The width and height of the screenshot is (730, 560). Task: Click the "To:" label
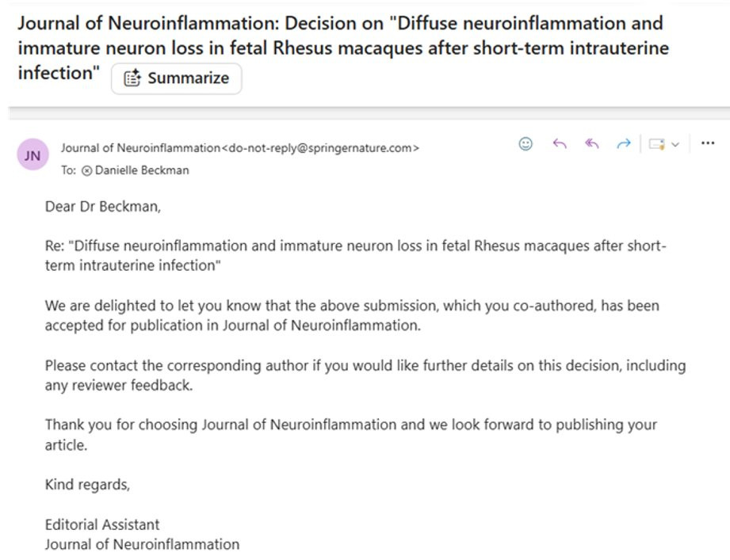[68, 170]
